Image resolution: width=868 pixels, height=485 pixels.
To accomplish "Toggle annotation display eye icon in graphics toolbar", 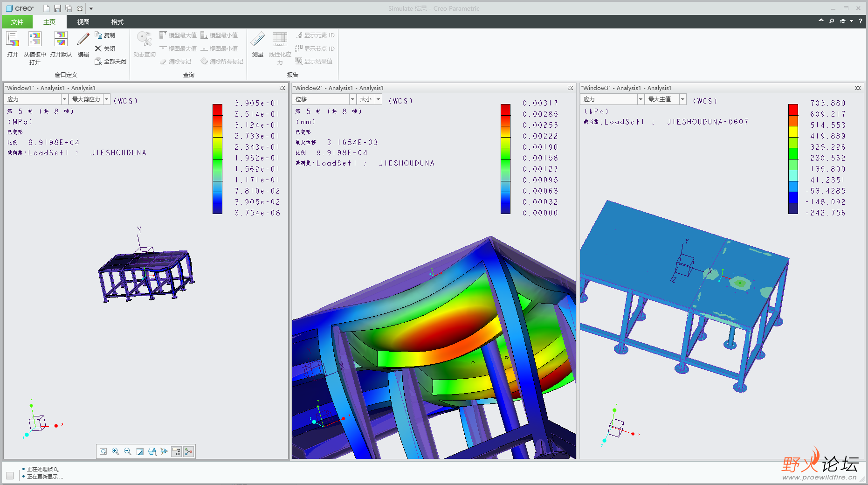I will pyautogui.click(x=176, y=451).
